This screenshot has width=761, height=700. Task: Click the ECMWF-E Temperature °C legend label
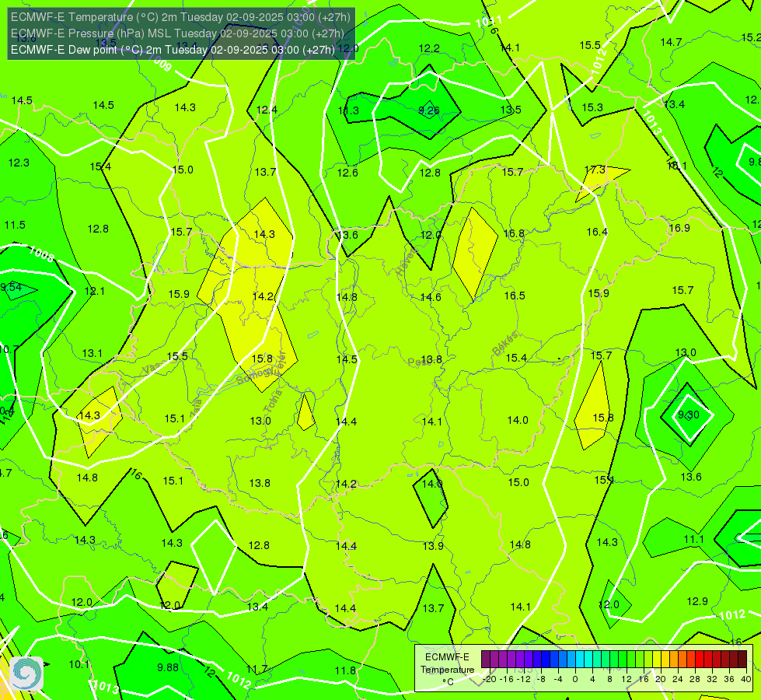[447, 670]
